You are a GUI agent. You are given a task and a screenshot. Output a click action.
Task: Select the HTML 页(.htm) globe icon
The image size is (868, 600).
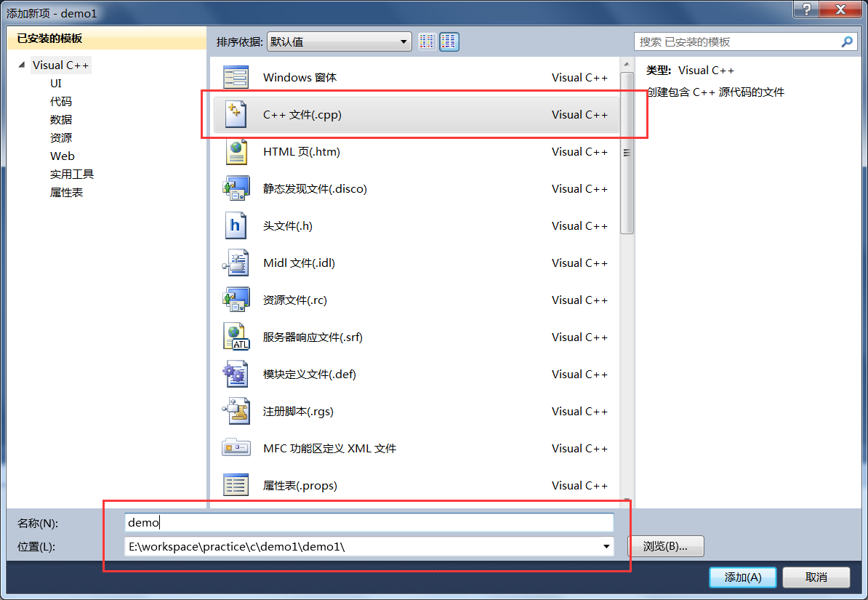pos(236,152)
